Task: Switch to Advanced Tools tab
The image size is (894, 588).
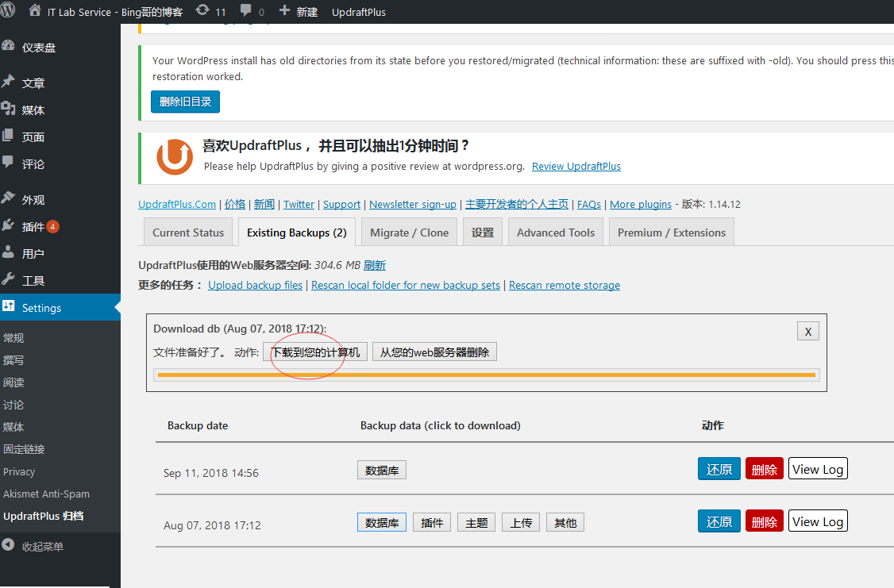Action: [x=556, y=233]
